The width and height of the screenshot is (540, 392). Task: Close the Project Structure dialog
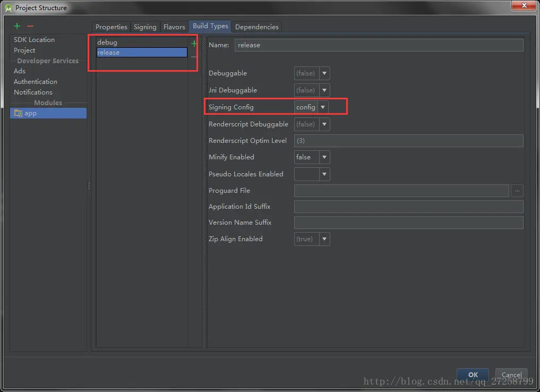[524, 5]
